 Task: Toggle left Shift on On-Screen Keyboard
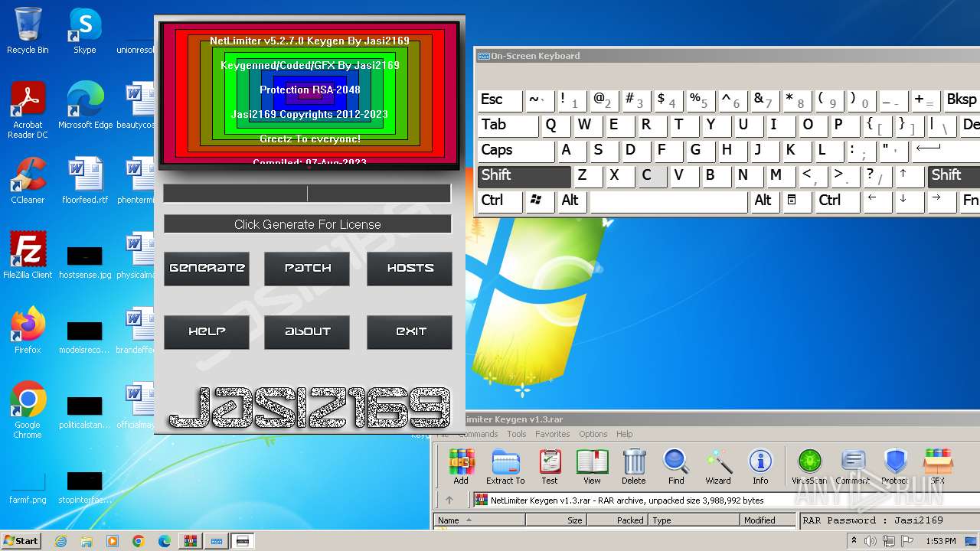(x=524, y=175)
